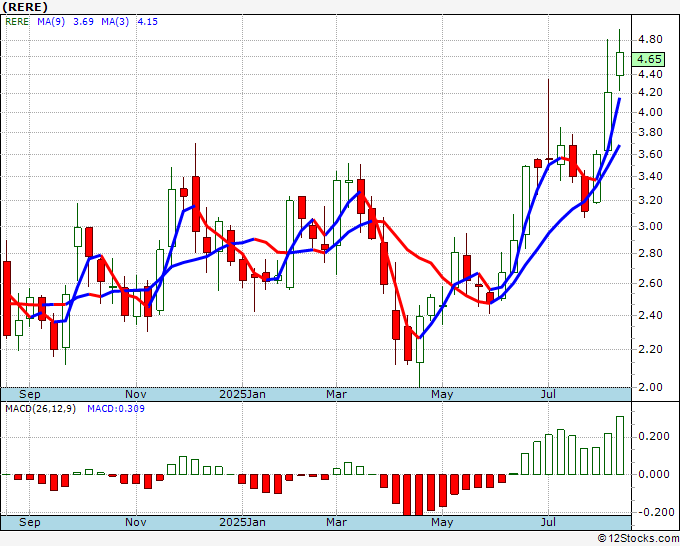Click the 2.20 price axis label
The height and width of the screenshot is (546, 680).
(x=650, y=349)
